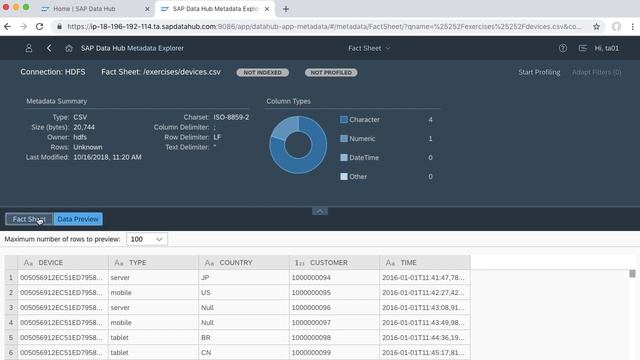This screenshot has width=640, height=360.
Task: Open a new browser tab with plus
Action: coord(286,9)
